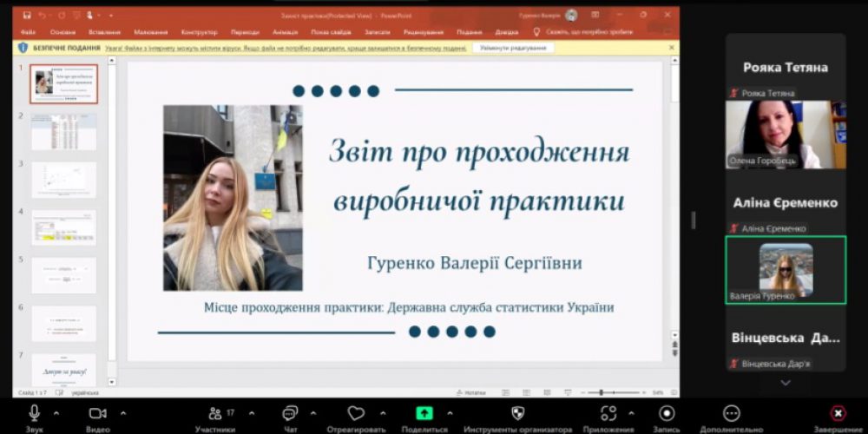Select Валерія Гуренко's video tile
868x434 pixels.
(x=786, y=270)
